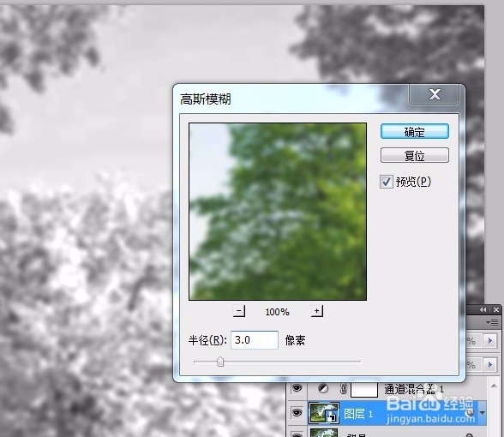Hide the 通道混合器 1 layer via eye icon
The width and height of the screenshot is (504, 437).
click(297, 389)
